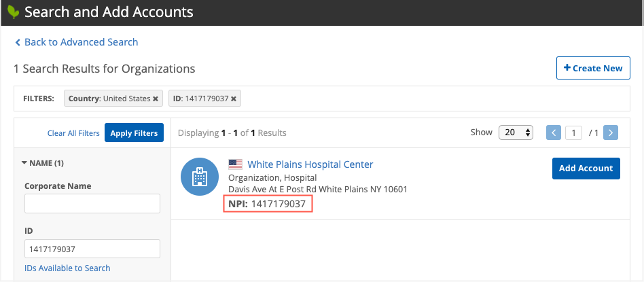Click the Create New button
Screen dimensions: 644x282
[x=593, y=68]
